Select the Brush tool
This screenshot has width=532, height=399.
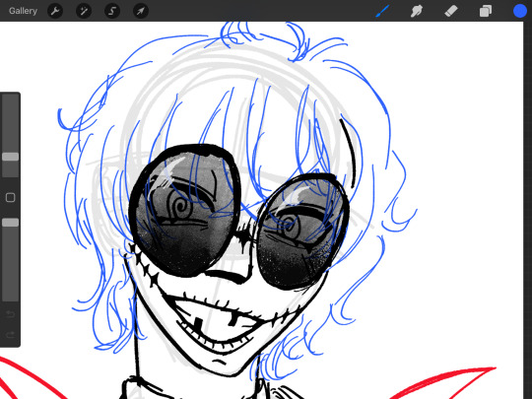382,11
